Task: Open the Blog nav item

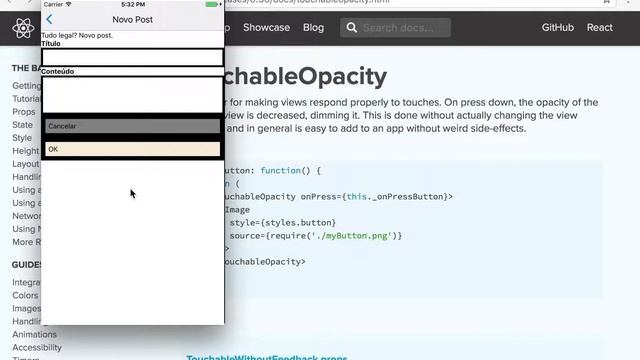Action: [x=313, y=28]
